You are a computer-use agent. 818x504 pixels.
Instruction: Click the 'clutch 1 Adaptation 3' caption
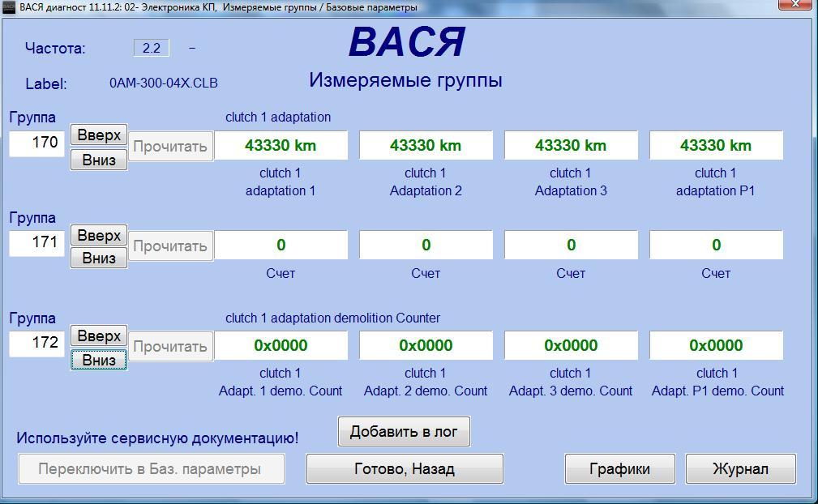click(571, 182)
